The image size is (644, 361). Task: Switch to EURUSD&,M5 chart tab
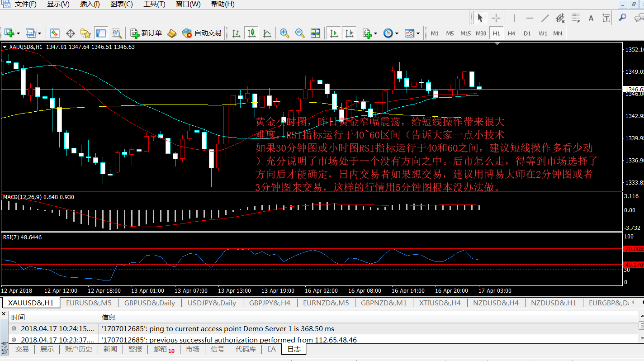(x=89, y=303)
